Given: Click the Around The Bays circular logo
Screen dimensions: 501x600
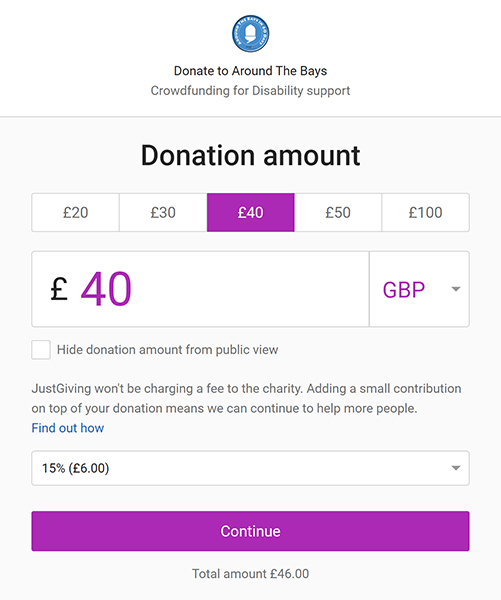Looking at the screenshot, I should pyautogui.click(x=250, y=34).
